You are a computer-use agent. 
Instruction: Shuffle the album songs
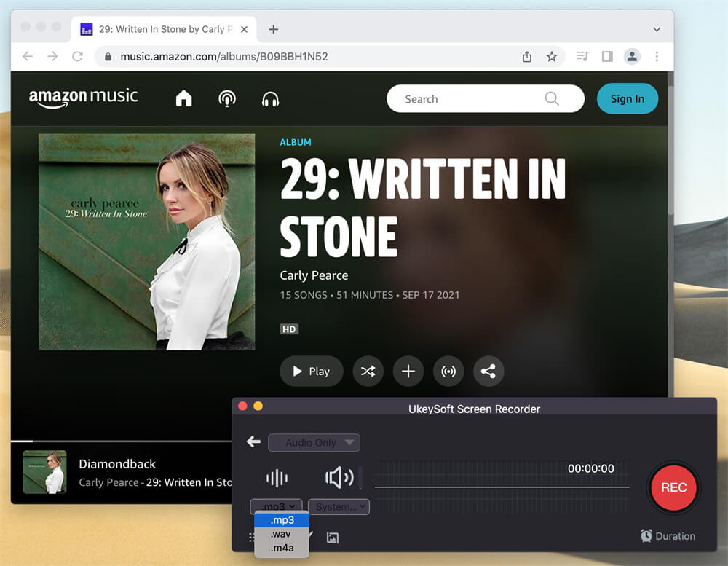click(368, 372)
